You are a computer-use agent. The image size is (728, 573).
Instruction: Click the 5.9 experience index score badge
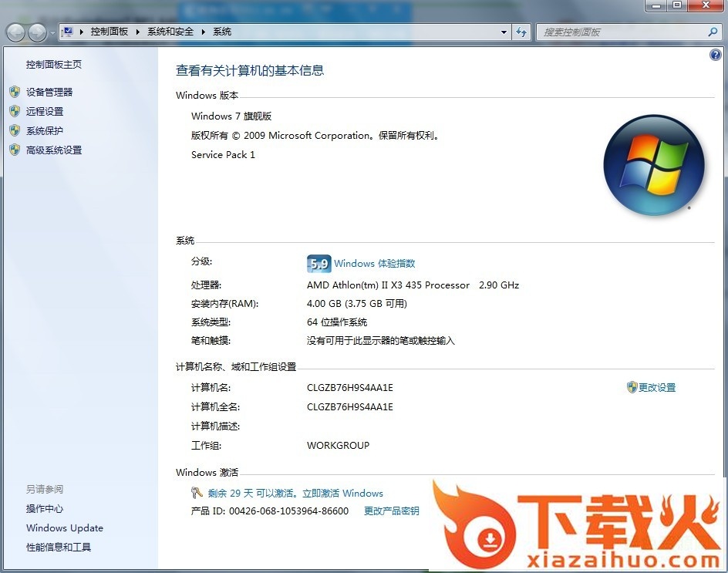(x=318, y=264)
